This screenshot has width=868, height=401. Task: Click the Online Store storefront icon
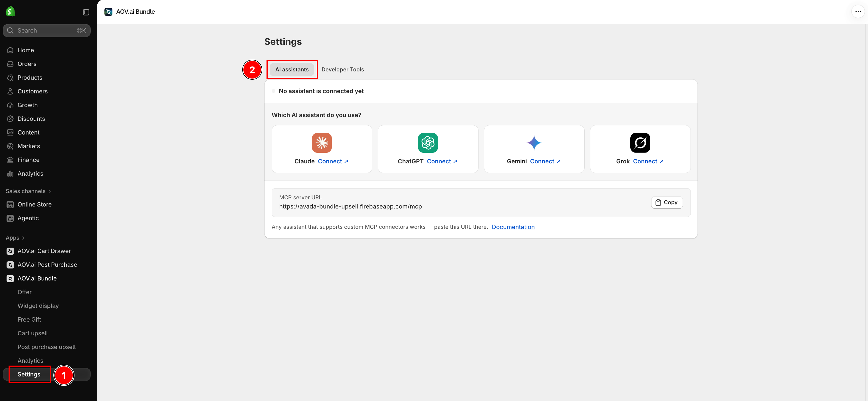coord(11,205)
